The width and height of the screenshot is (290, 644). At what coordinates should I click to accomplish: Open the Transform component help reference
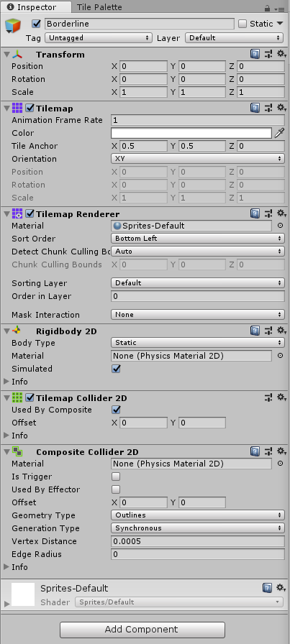[x=255, y=54]
